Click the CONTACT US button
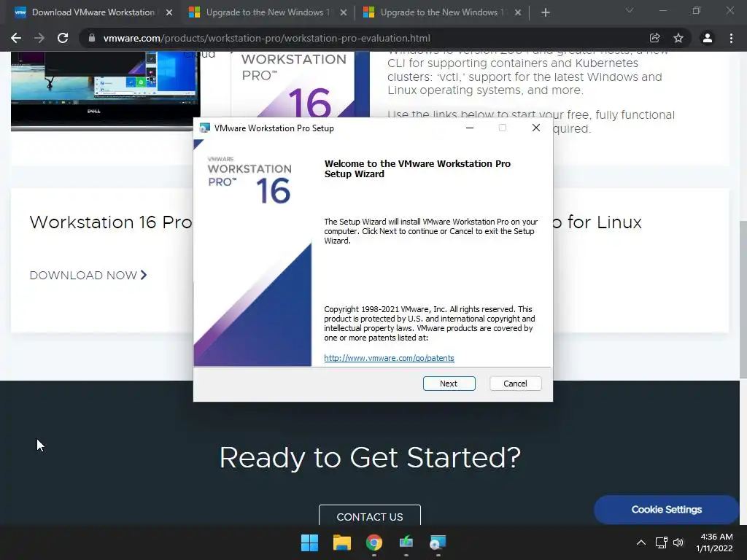Screen dimensions: 747x560 pyautogui.click(x=370, y=516)
